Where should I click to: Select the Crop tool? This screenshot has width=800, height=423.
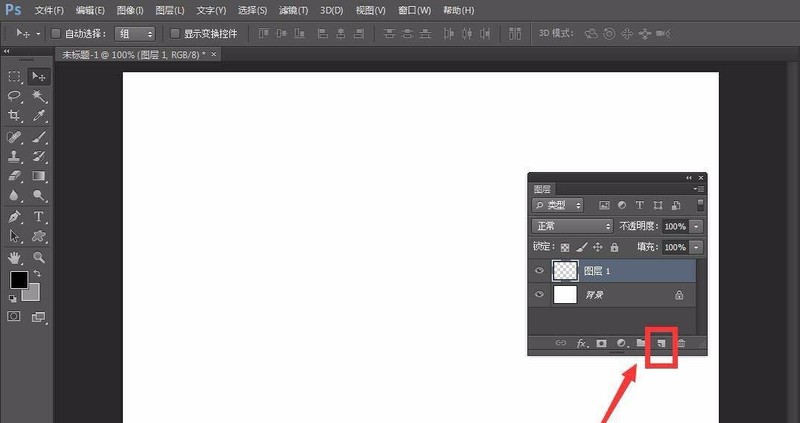coord(15,116)
